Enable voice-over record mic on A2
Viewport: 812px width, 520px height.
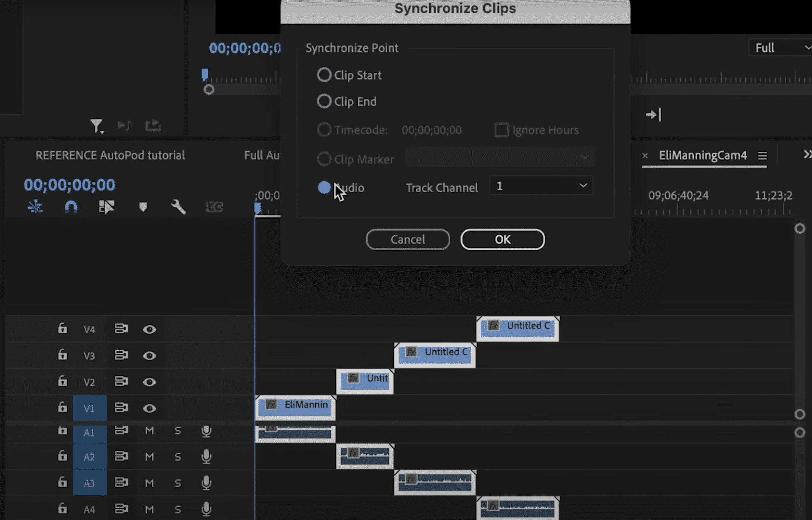(206, 457)
